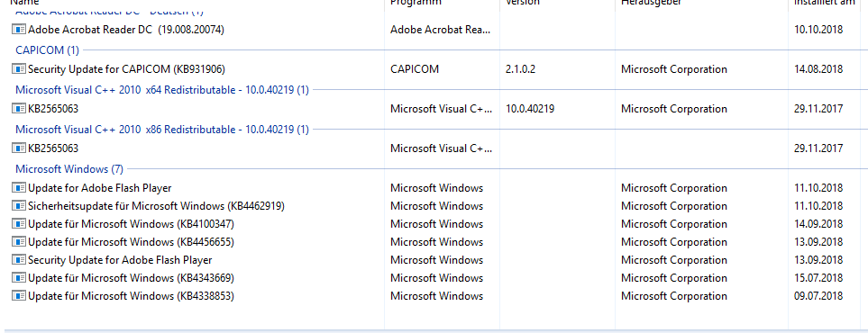Select the date 11.10.2018 of Flash Player update
868x333 pixels.
[818, 188]
